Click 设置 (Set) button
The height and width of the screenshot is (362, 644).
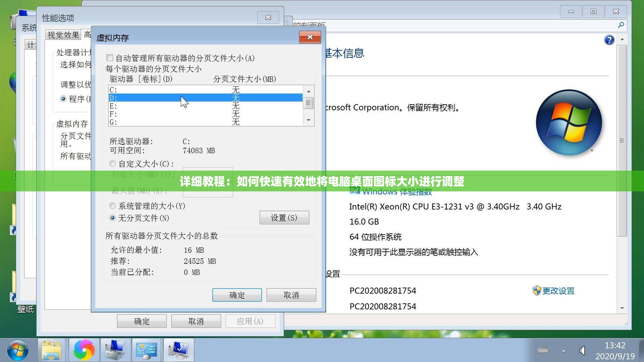(283, 216)
